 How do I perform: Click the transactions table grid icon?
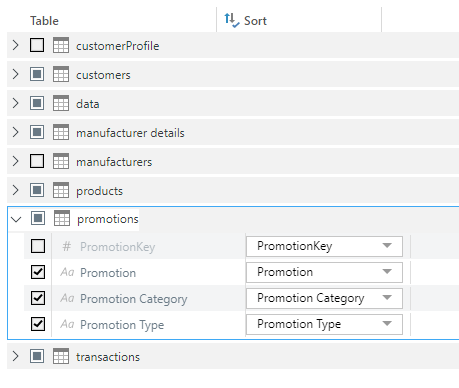coord(61,356)
